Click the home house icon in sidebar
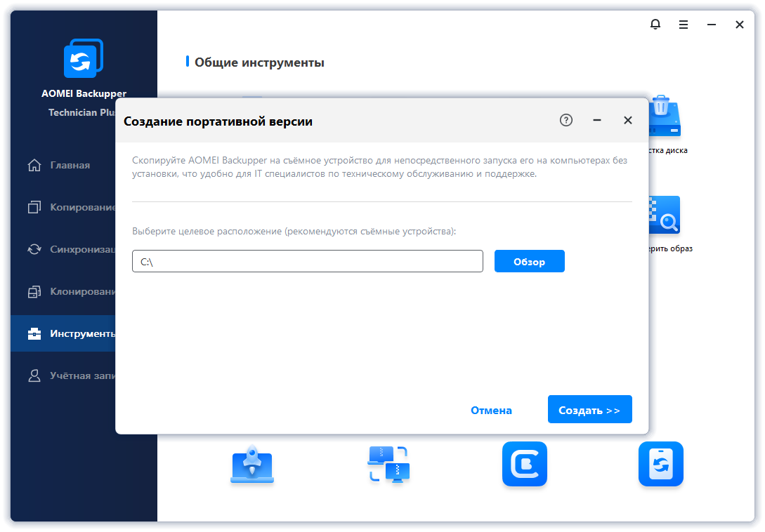This screenshot has width=765, height=532. point(34,166)
